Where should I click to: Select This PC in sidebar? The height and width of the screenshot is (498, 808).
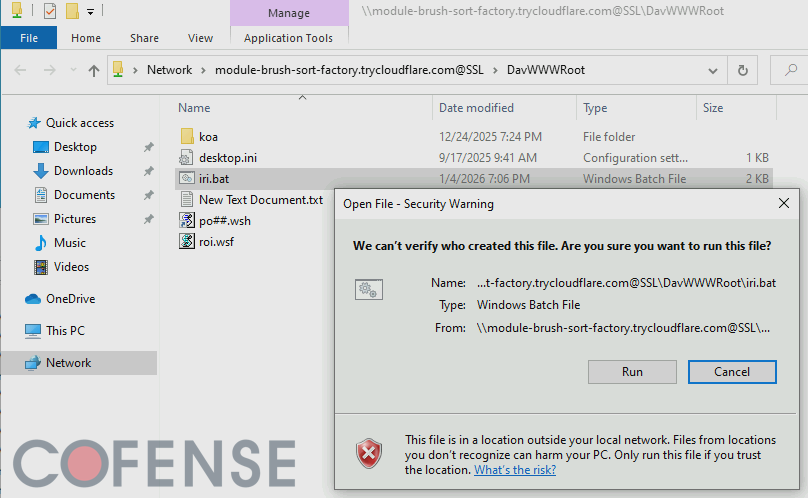(x=65, y=331)
